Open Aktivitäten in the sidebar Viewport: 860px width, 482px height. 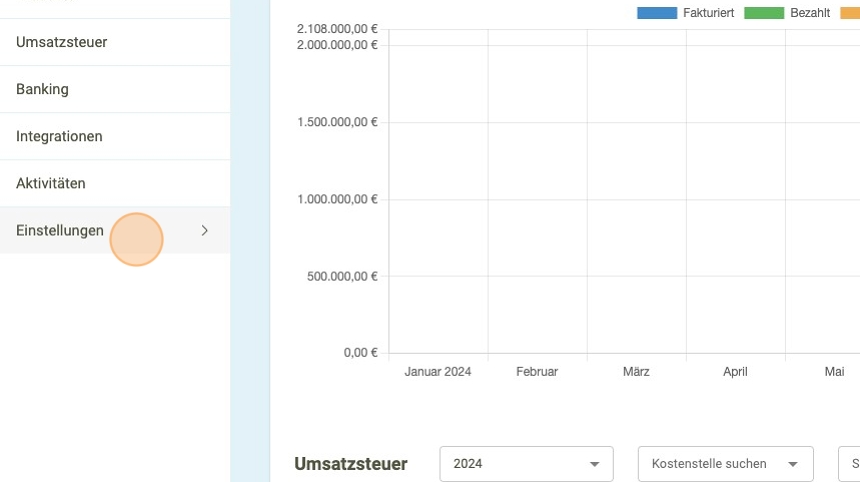click(x=115, y=184)
